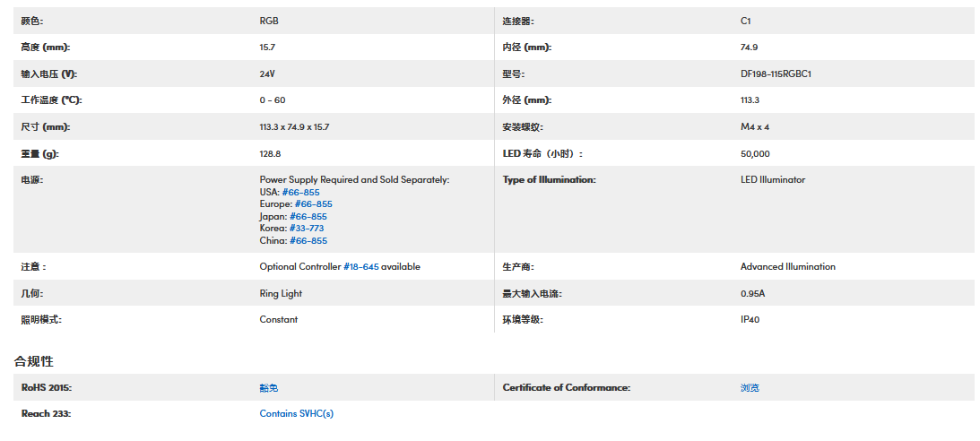Click the dimensions value 113.3 x 74.9 x 15.7
Image resolution: width=980 pixels, height=441 pixels.
pyautogui.click(x=294, y=127)
